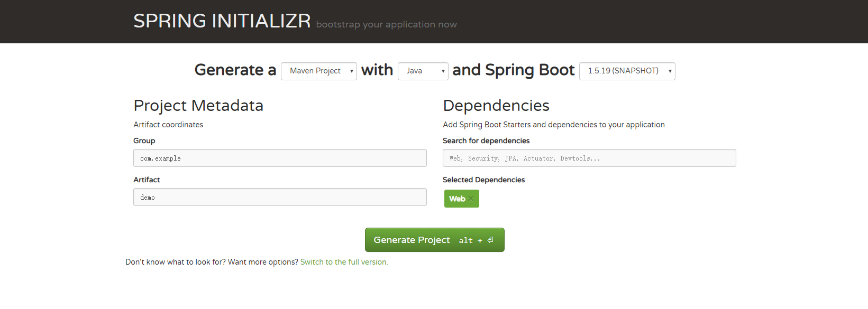Image resolution: width=868 pixels, height=309 pixels.
Task: Remove the Web dependency using its X icon
Action: pos(471,199)
